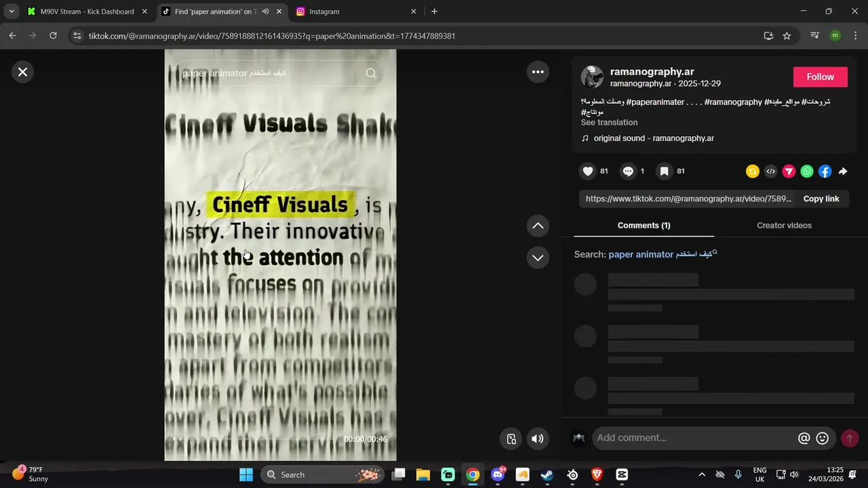Image resolution: width=868 pixels, height=488 pixels.
Task: Post comment with red arrow button
Action: [x=850, y=439]
